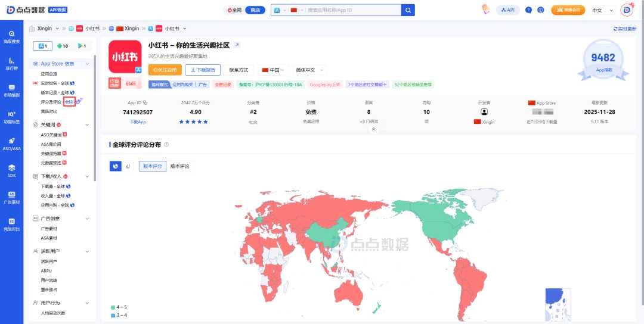Image resolution: width=644 pixels, height=324 pixels.
Task: Open the search country flag dropdown
Action: coord(297,10)
